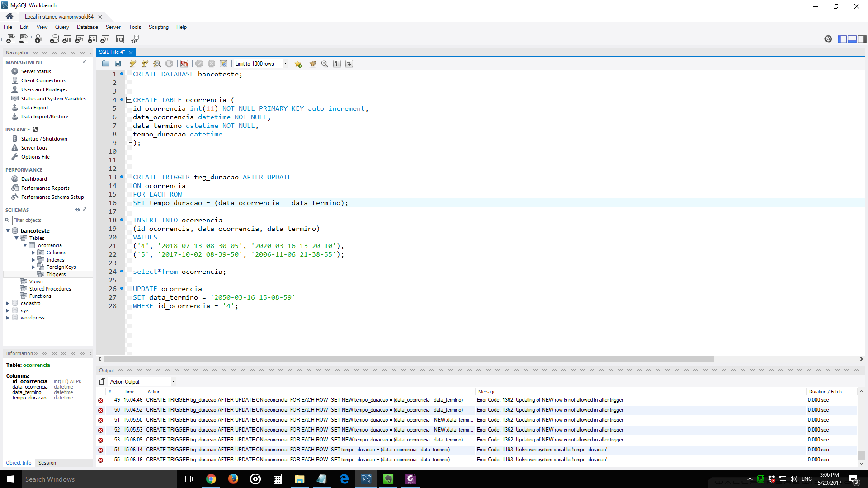Screen dimensions: 868x488
Task: Open Client Connections
Action: click(43, 80)
